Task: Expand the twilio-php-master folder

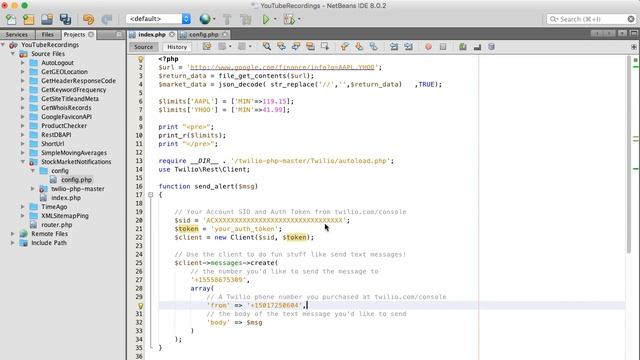Action: [x=33, y=189]
